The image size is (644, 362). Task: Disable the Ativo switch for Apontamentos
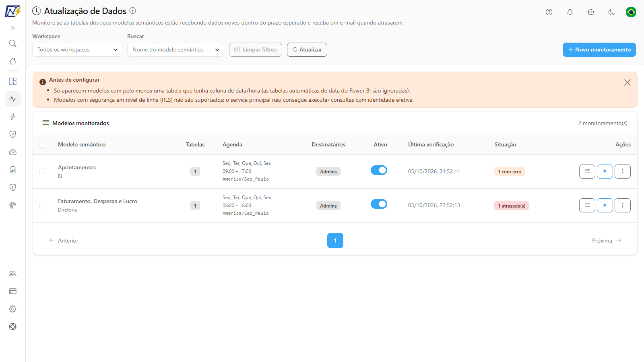[x=379, y=171]
